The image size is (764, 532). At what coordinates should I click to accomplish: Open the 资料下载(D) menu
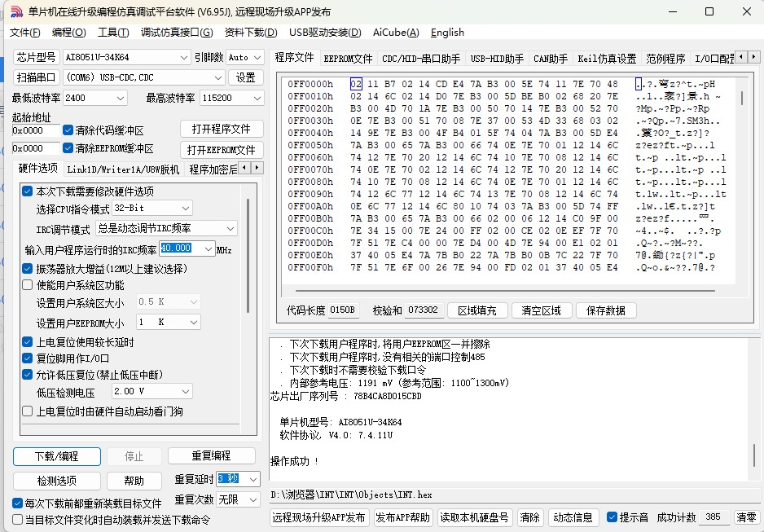(251, 33)
